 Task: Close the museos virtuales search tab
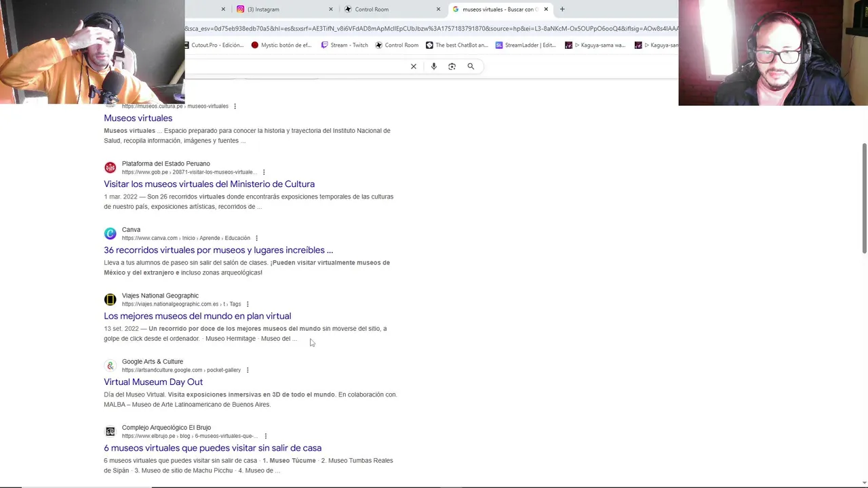(546, 9)
